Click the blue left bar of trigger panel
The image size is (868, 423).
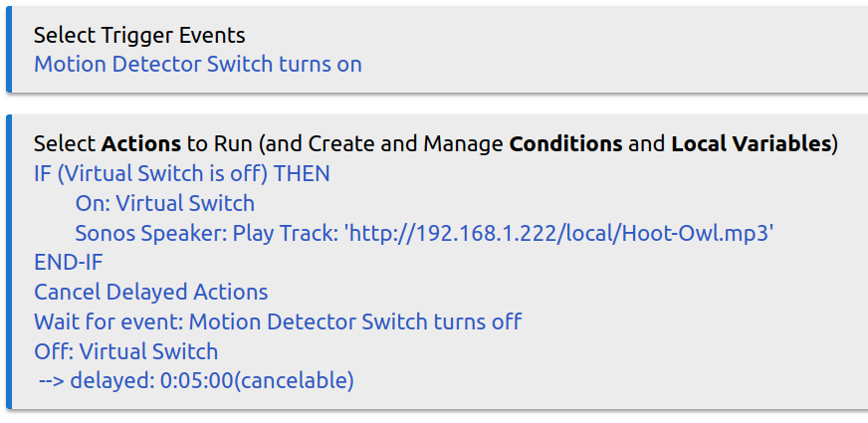10,50
